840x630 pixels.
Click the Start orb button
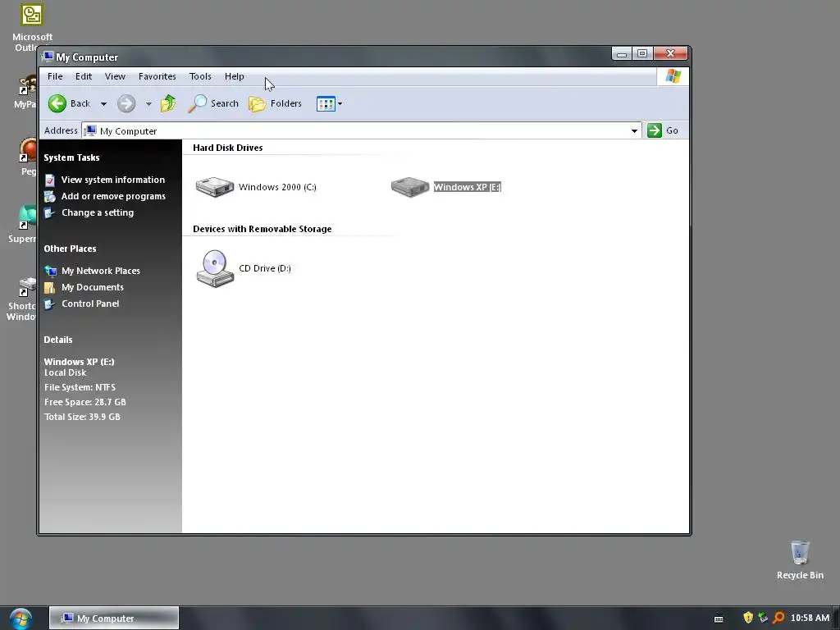coord(21,619)
